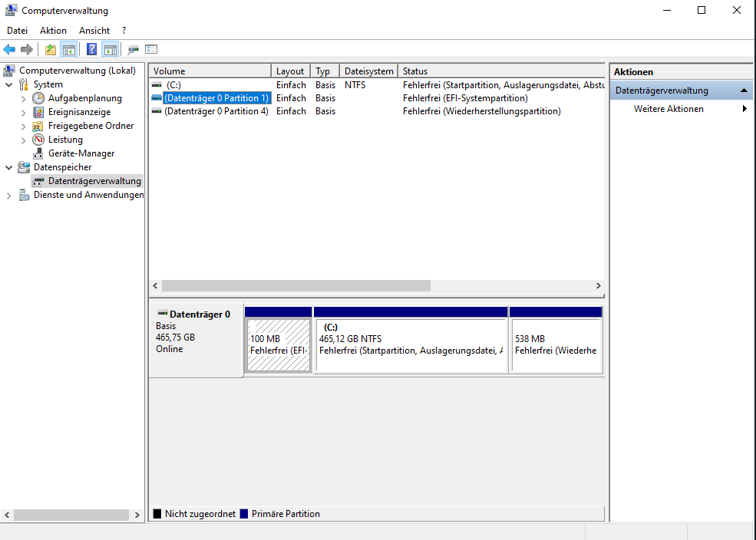The height and width of the screenshot is (540, 756).
Task: Expand the Aufgabenplanung node
Action: click(23, 99)
